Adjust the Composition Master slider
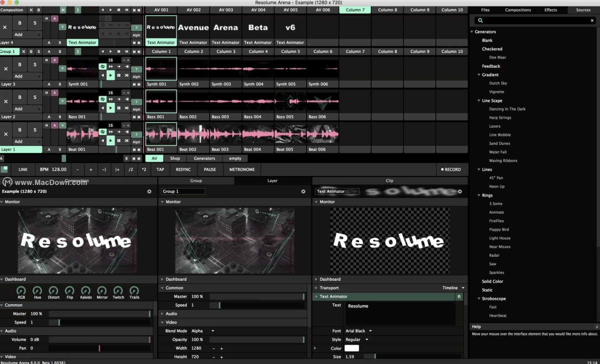Image resolution: width=600 pixels, height=364 pixels. point(99,314)
